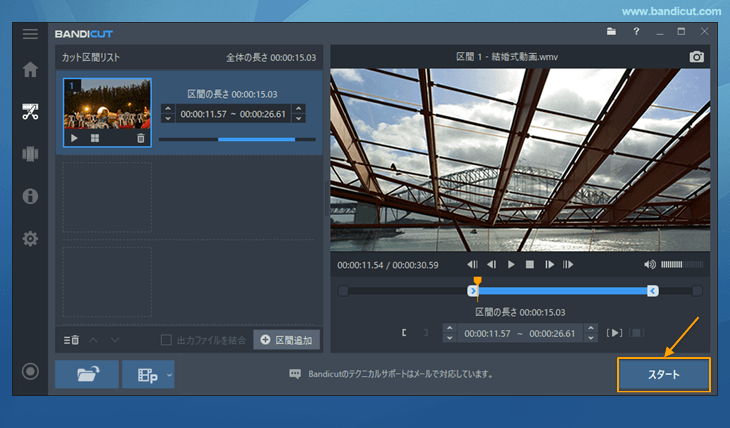
Task: Edit preview end time 00:00:26.61
Action: click(552, 333)
